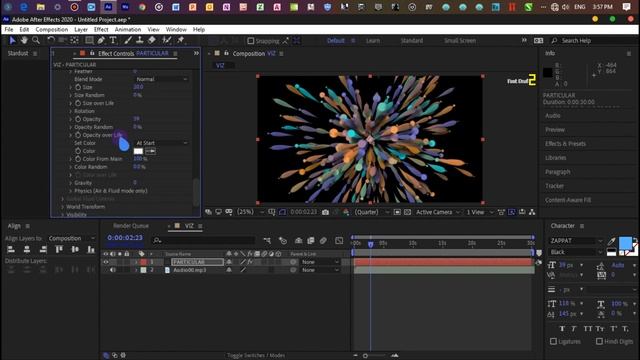Open the File Explorer taskbar icon
The width and height of the screenshot is (640, 360).
[x=40, y=7]
